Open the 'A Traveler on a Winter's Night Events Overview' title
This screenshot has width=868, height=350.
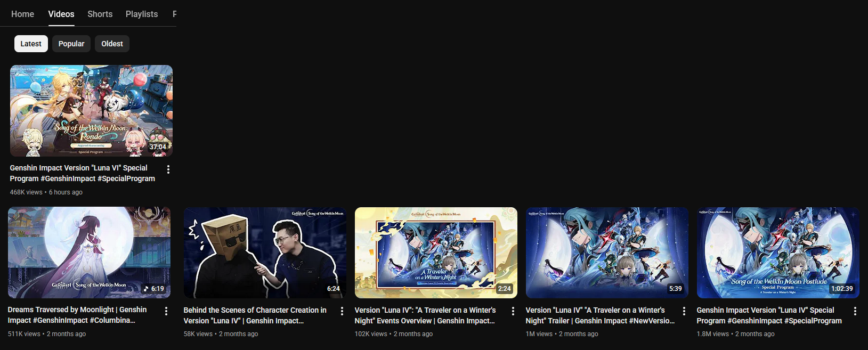point(425,315)
